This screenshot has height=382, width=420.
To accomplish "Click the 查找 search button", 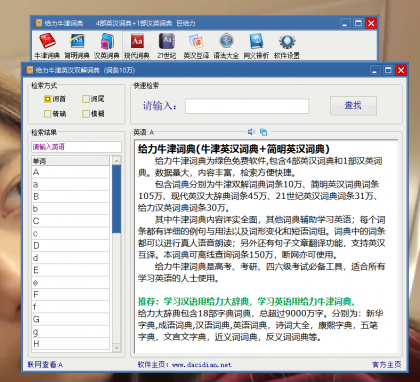I will 353,106.
